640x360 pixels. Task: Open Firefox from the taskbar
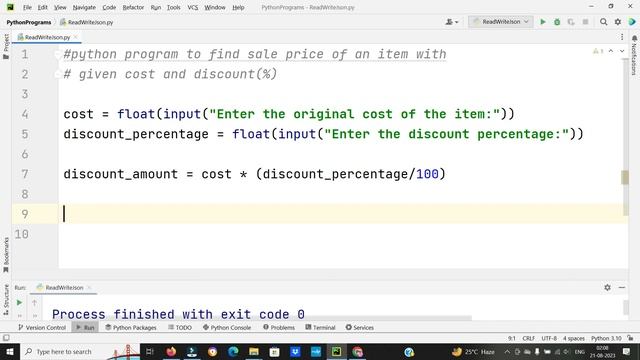point(171,351)
